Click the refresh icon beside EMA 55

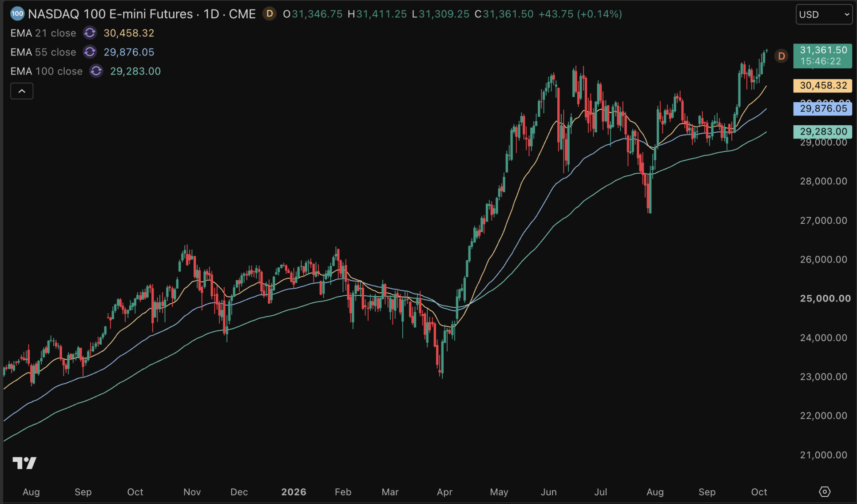pyautogui.click(x=90, y=52)
